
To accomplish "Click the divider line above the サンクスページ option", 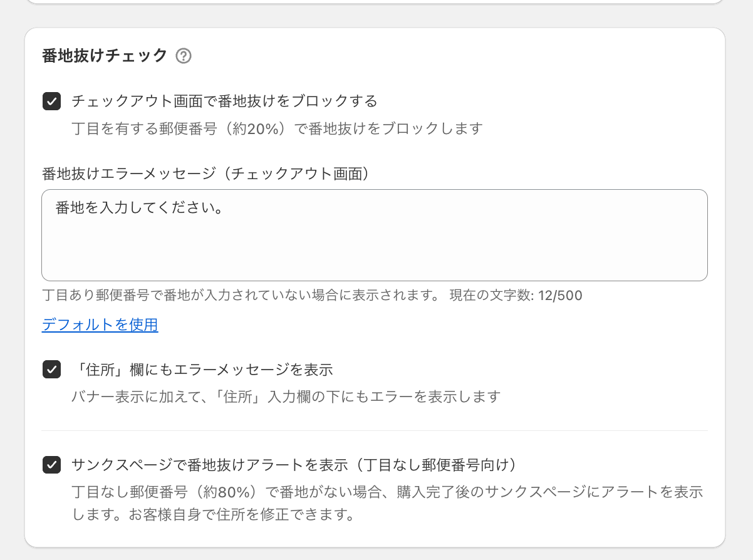I will click(x=374, y=430).
